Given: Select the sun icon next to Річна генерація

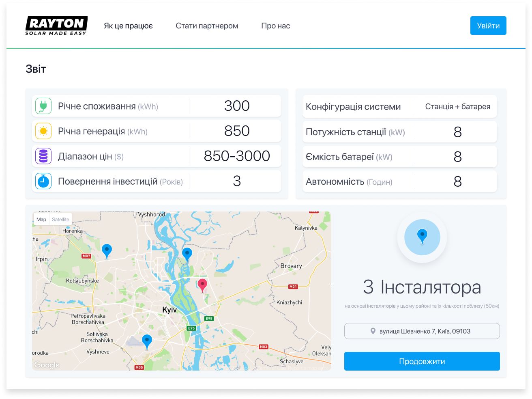Looking at the screenshot, I should pos(43,131).
